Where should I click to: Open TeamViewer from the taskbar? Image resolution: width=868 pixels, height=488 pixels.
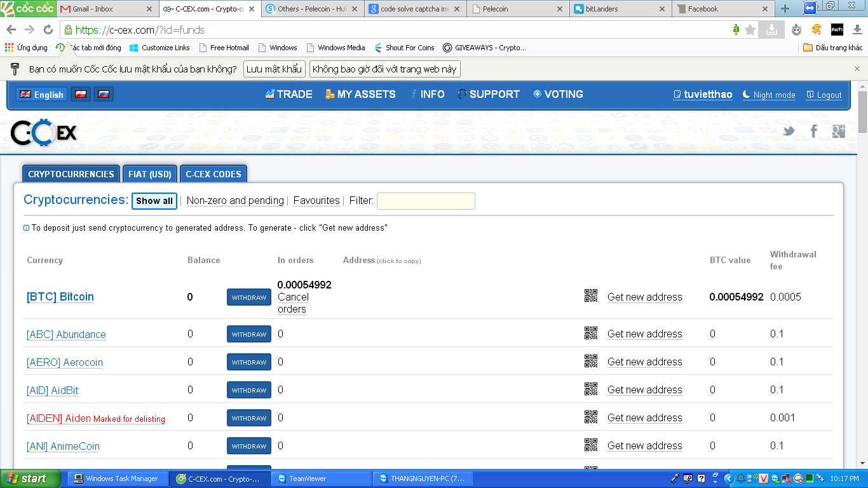[x=321, y=478]
